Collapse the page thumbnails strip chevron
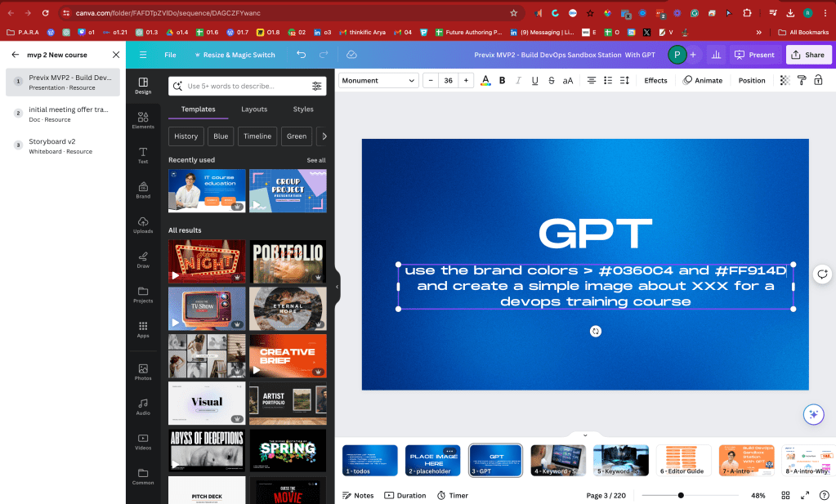 point(585,435)
